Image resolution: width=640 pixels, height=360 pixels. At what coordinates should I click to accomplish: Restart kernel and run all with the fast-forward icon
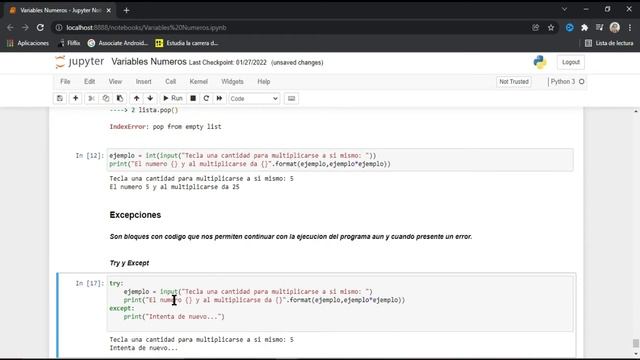pos(220,98)
